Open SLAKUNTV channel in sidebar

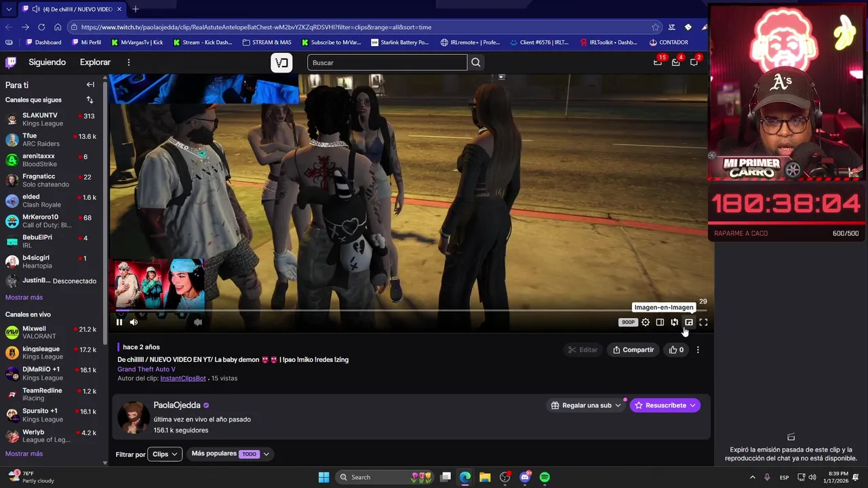point(53,119)
